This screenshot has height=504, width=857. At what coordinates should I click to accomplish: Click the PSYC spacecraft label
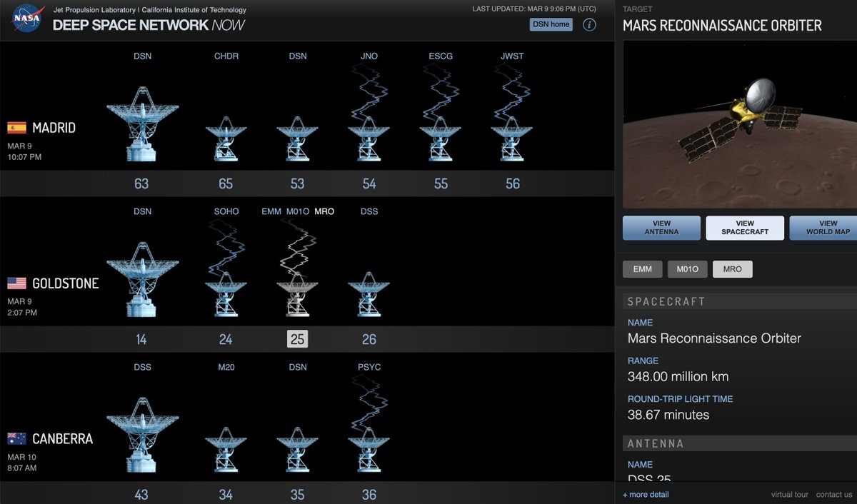click(x=369, y=367)
